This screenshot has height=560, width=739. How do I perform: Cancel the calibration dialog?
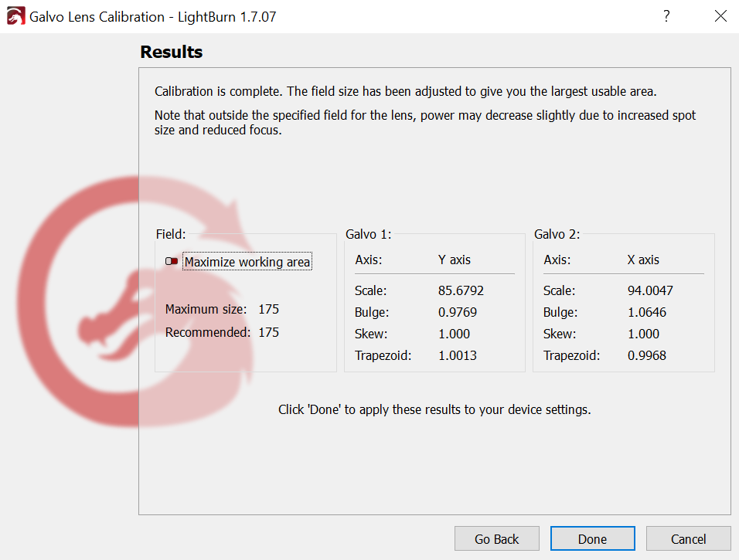tap(688, 539)
